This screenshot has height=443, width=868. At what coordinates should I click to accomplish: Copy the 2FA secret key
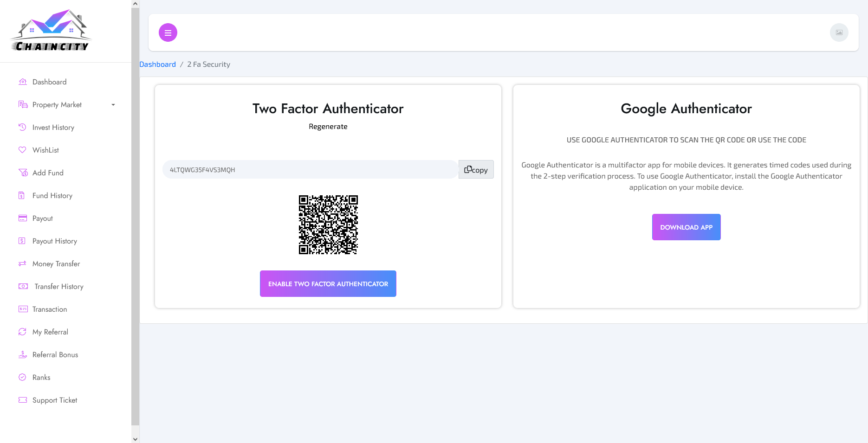click(476, 169)
